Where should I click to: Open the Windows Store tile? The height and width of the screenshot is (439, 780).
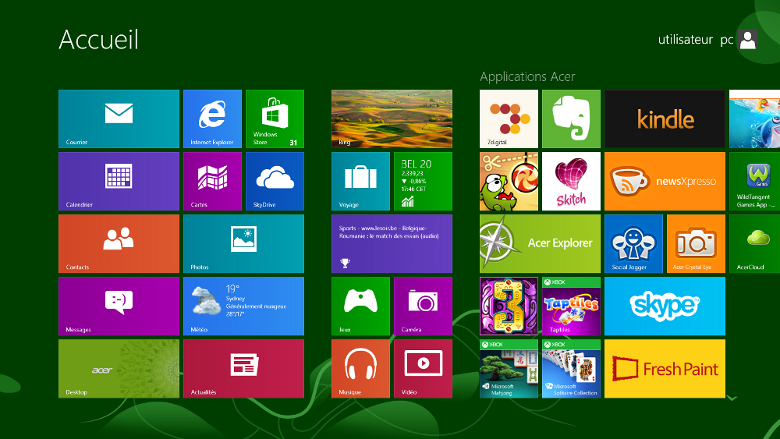click(275, 119)
